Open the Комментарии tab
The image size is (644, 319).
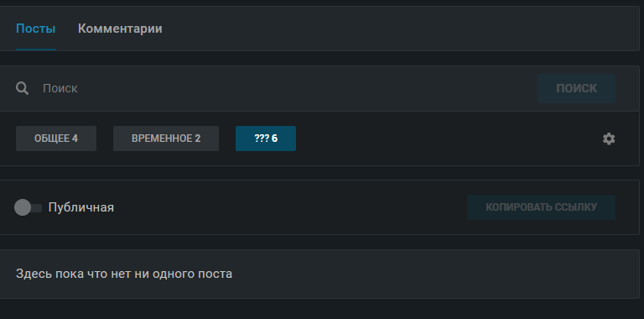(x=120, y=29)
